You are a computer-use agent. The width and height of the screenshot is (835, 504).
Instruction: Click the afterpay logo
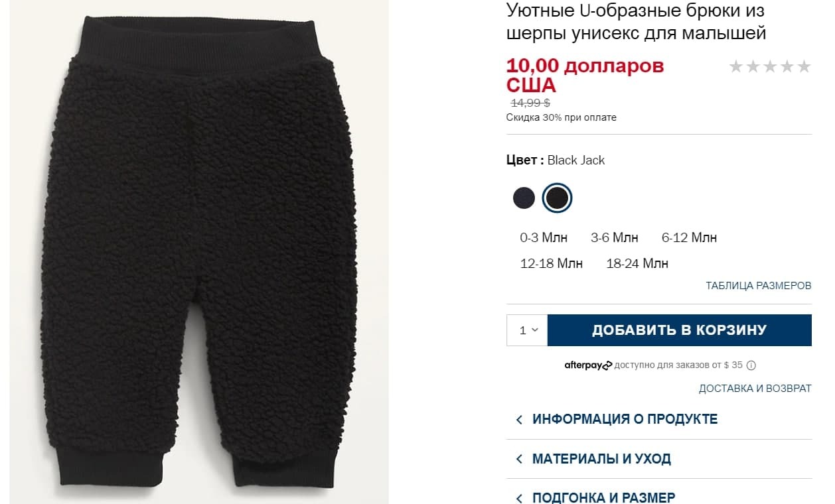[588, 365]
